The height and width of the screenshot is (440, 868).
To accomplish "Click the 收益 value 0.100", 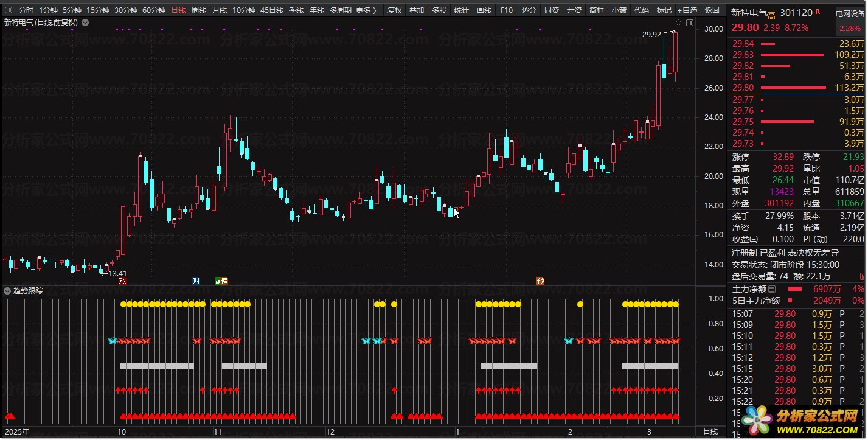I will coord(782,239).
